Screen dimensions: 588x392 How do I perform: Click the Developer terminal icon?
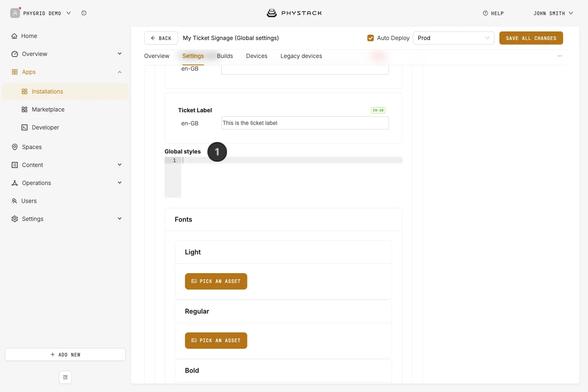pos(24,127)
